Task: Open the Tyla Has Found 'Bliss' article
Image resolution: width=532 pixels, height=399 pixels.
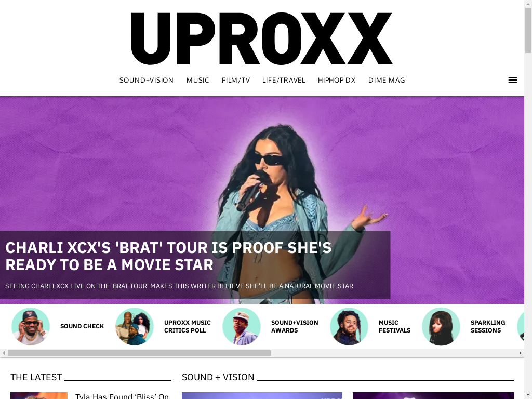Action: (122, 396)
